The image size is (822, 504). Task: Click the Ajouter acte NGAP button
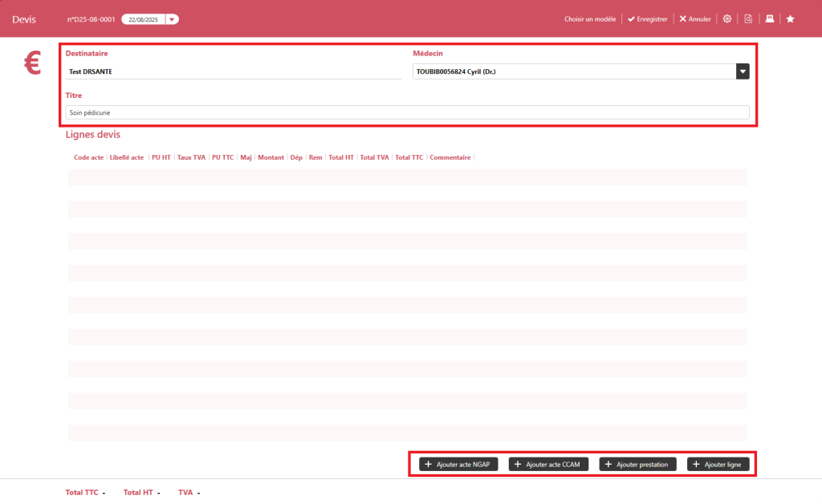(458, 464)
